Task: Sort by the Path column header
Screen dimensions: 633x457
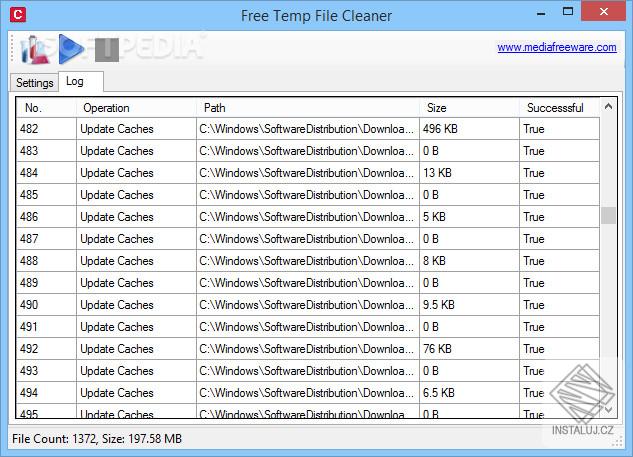Action: (x=308, y=108)
